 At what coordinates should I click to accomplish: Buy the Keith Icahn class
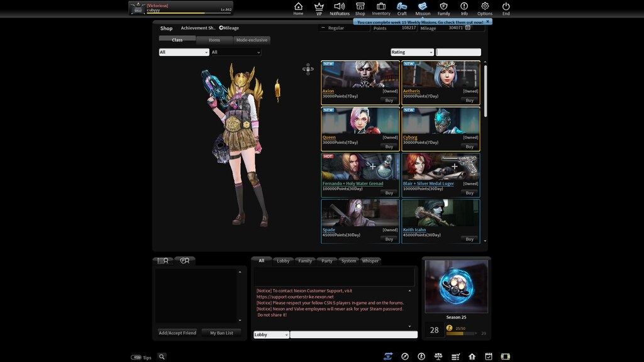click(x=469, y=239)
